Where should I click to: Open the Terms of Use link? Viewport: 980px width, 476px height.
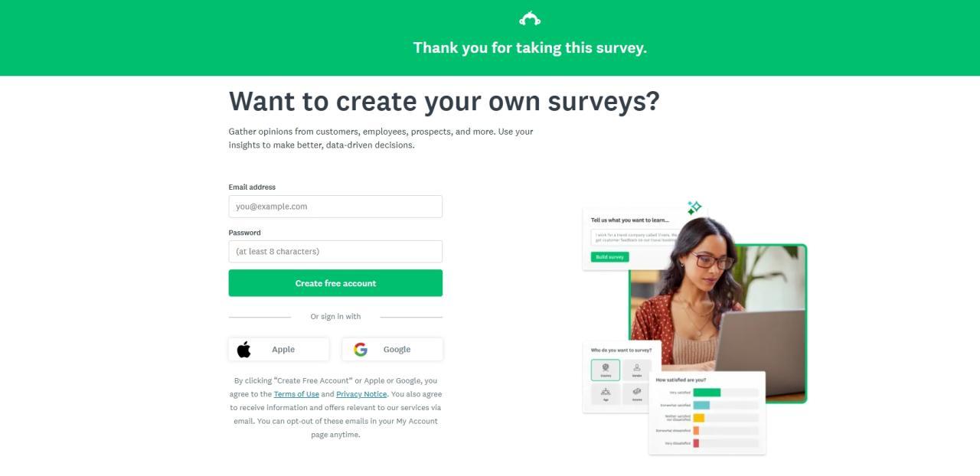pyautogui.click(x=296, y=394)
